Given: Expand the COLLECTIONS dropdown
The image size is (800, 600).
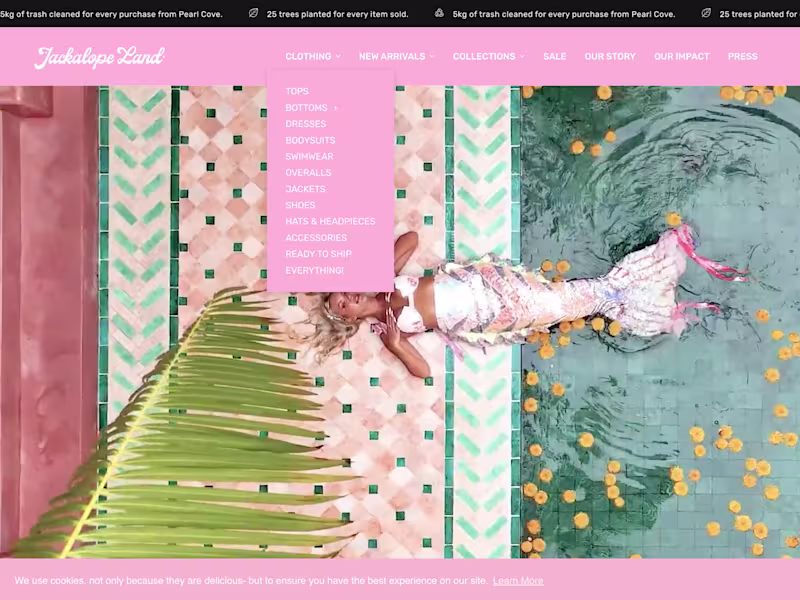Looking at the screenshot, I should [x=488, y=57].
